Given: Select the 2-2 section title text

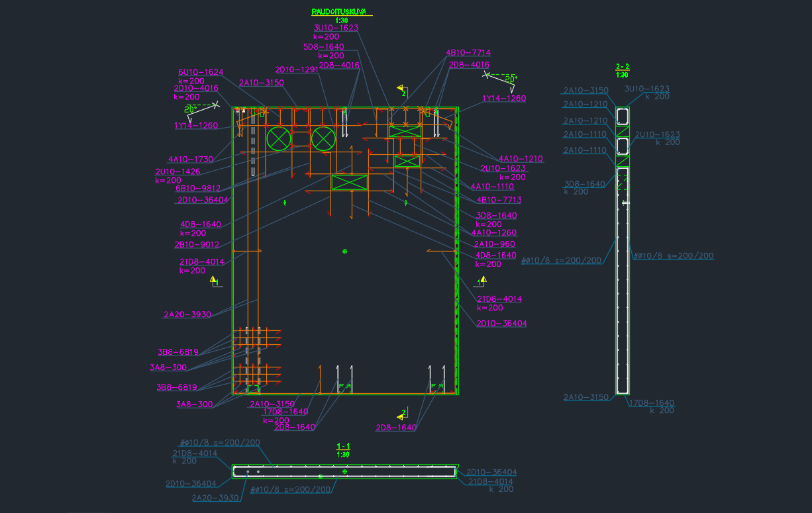Looking at the screenshot, I should coord(622,66).
